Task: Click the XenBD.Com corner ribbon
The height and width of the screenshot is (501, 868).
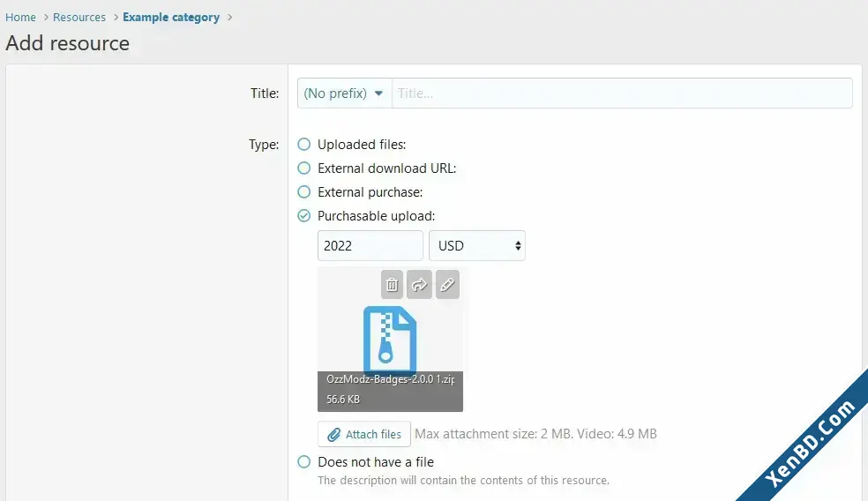Action: click(810, 444)
